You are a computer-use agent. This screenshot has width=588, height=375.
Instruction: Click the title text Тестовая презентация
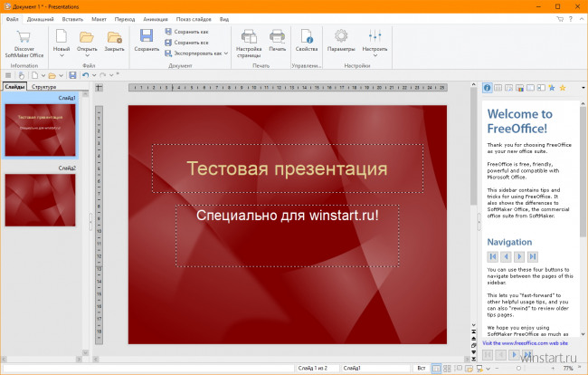[x=287, y=168]
